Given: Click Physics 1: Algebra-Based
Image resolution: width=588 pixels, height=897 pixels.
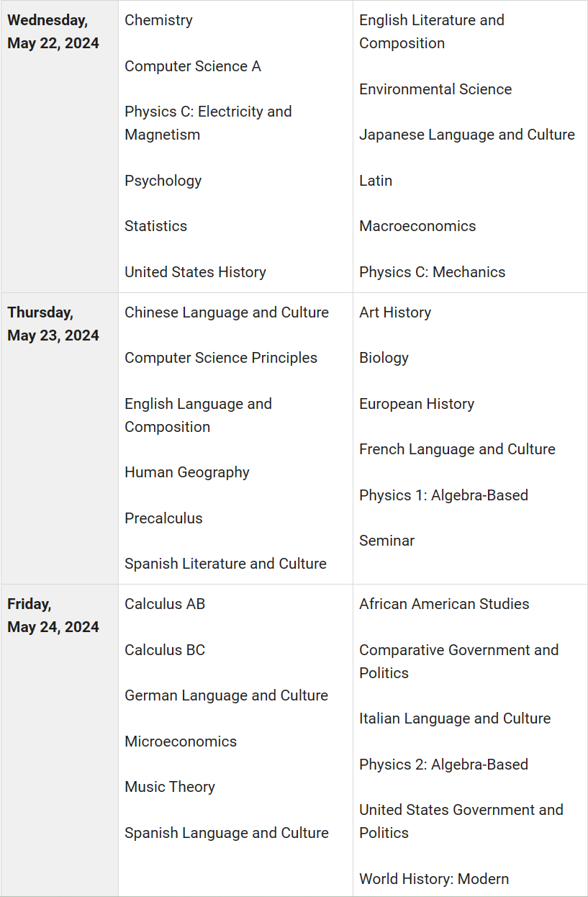Looking at the screenshot, I should click(443, 495).
